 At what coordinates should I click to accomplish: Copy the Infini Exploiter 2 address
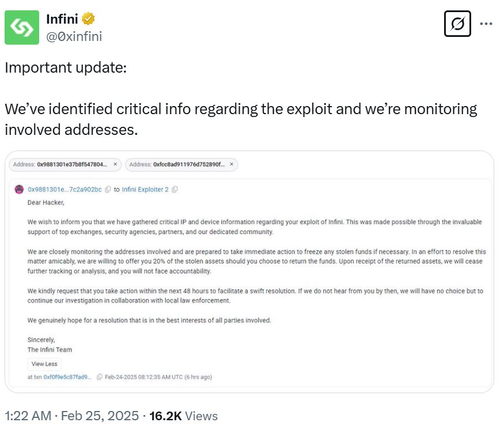pyautogui.click(x=175, y=190)
